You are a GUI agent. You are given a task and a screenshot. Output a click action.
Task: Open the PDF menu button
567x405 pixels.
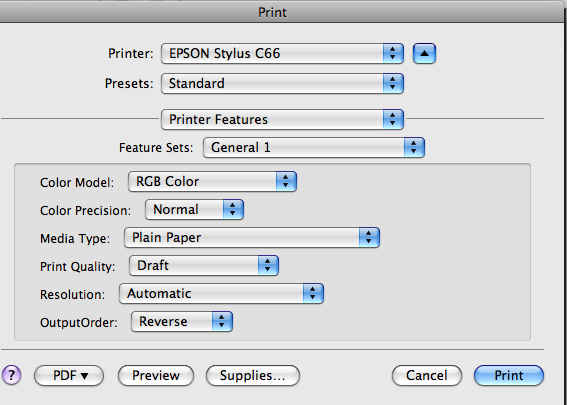coord(69,375)
